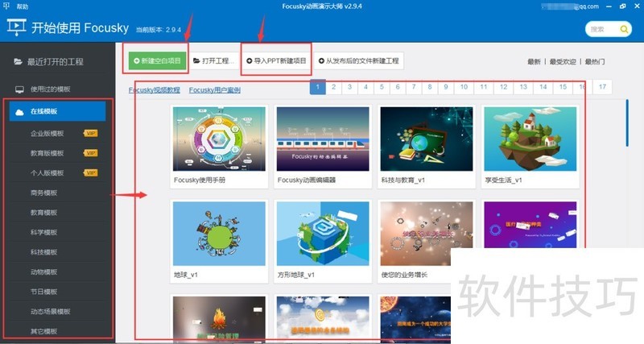Image resolution: width=644 pixels, height=344 pixels.
Task: Sort templates by 最新
Action: (x=534, y=62)
